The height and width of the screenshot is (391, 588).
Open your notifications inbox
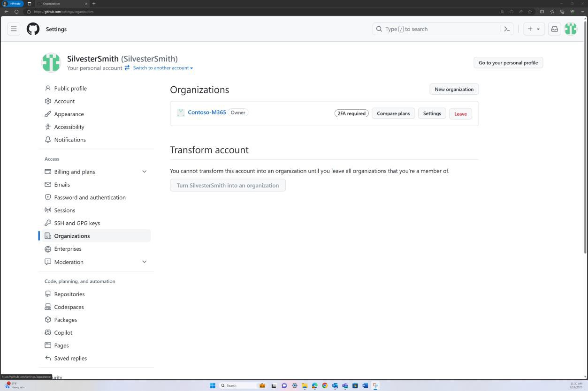pyautogui.click(x=554, y=29)
